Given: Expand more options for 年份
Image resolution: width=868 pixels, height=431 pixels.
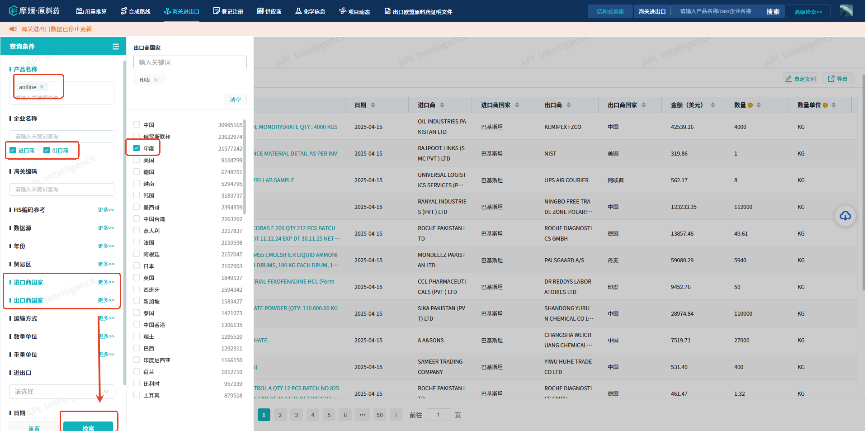Looking at the screenshot, I should click(x=106, y=246).
